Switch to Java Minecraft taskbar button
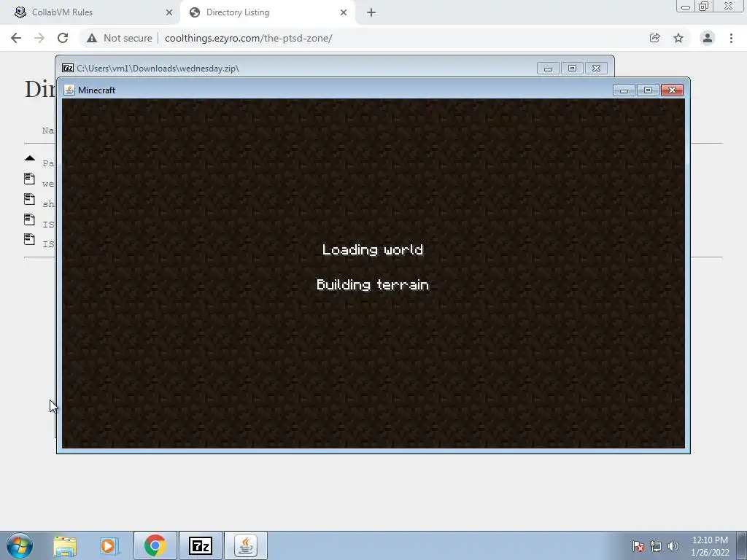Viewport: 747px width, 560px height. click(246, 545)
